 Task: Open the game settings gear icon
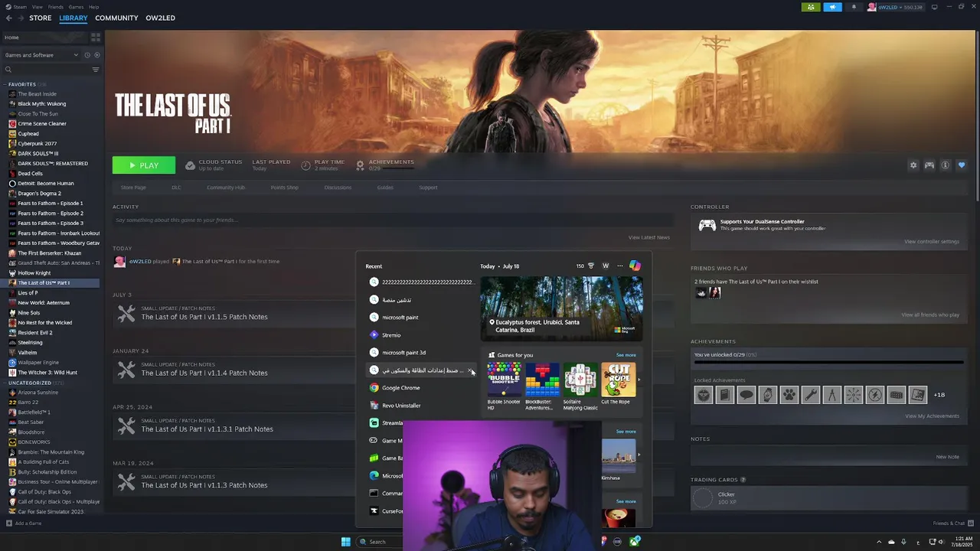coord(913,165)
